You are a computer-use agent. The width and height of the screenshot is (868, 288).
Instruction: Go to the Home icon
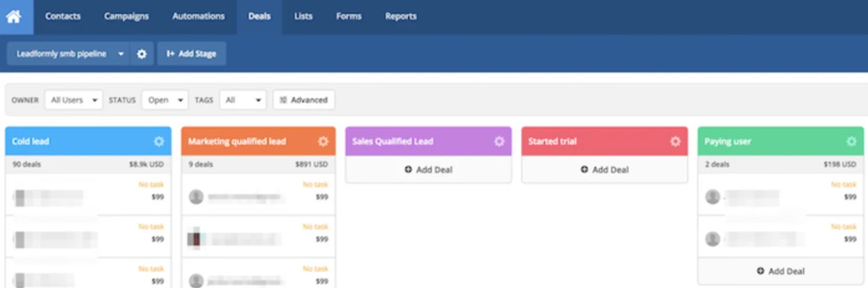pyautogui.click(x=14, y=17)
